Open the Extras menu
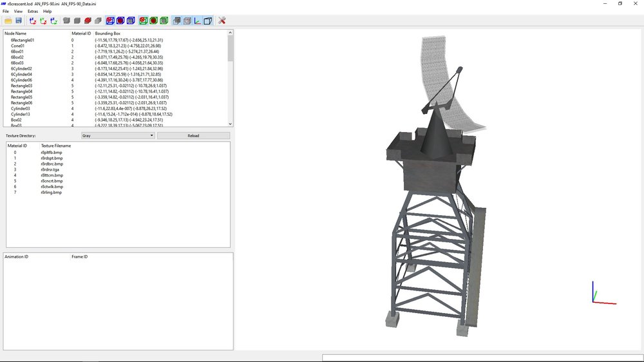 click(x=33, y=12)
